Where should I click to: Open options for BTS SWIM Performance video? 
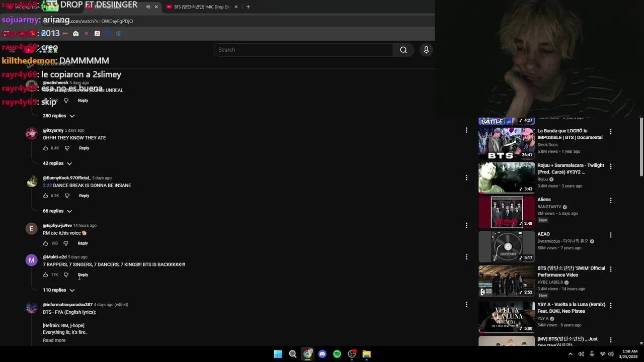tap(611, 269)
